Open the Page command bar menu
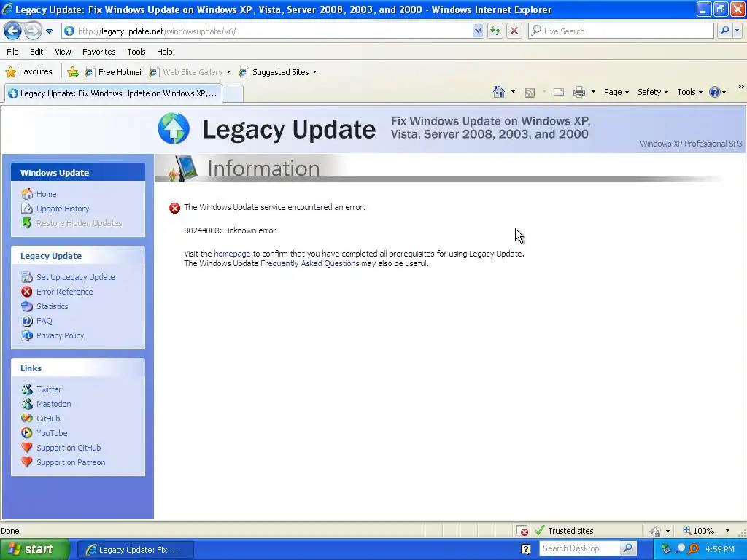 pos(616,92)
